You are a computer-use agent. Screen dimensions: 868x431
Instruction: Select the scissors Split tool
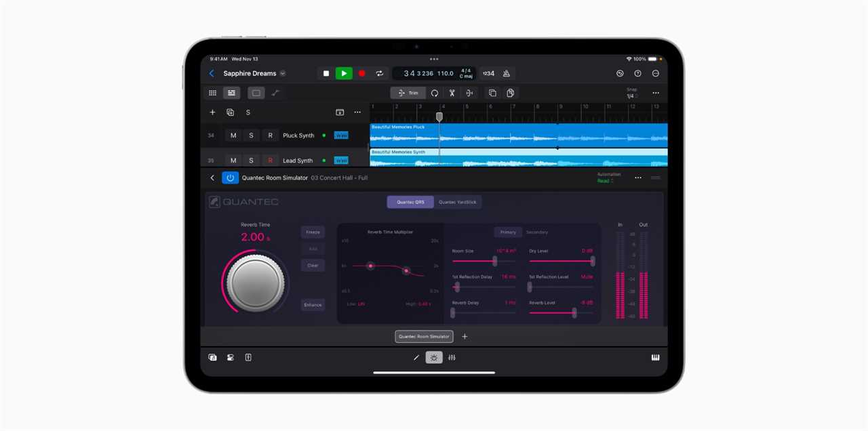click(x=452, y=93)
